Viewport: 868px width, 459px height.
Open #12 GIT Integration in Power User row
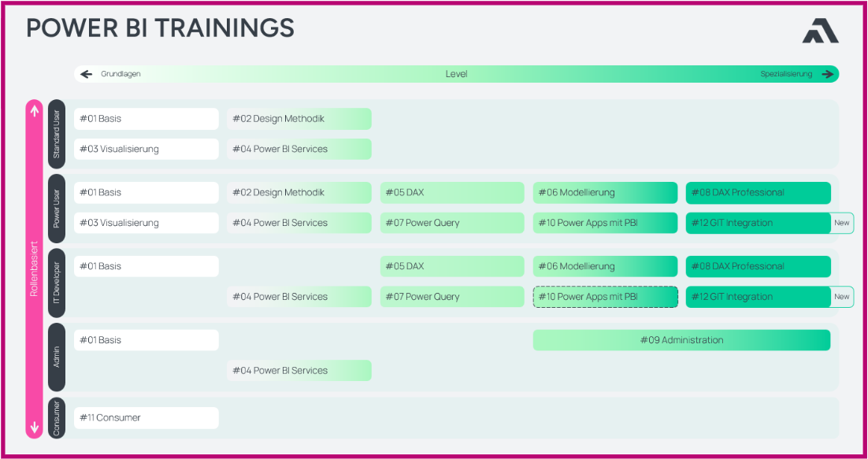pyautogui.click(x=758, y=223)
